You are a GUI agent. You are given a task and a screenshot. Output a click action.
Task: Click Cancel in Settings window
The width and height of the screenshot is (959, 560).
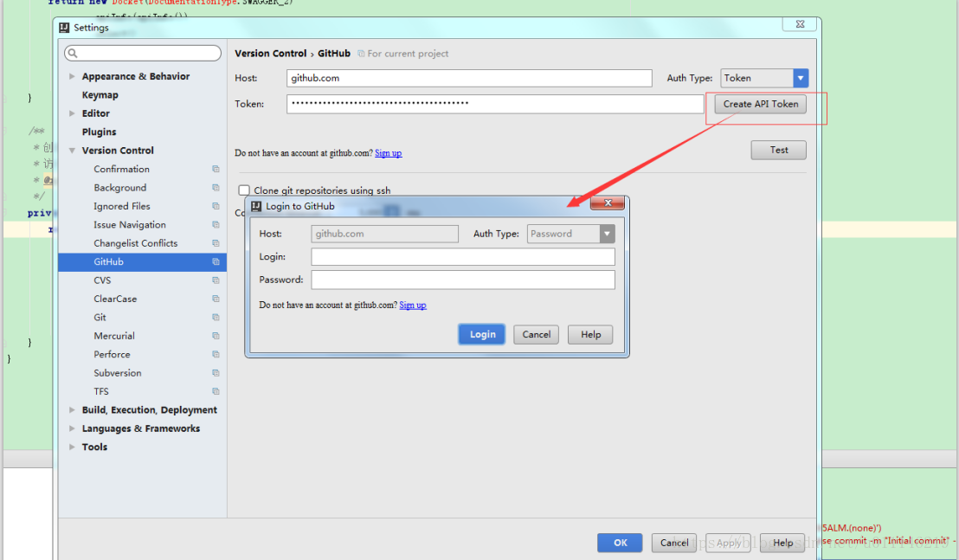click(674, 543)
